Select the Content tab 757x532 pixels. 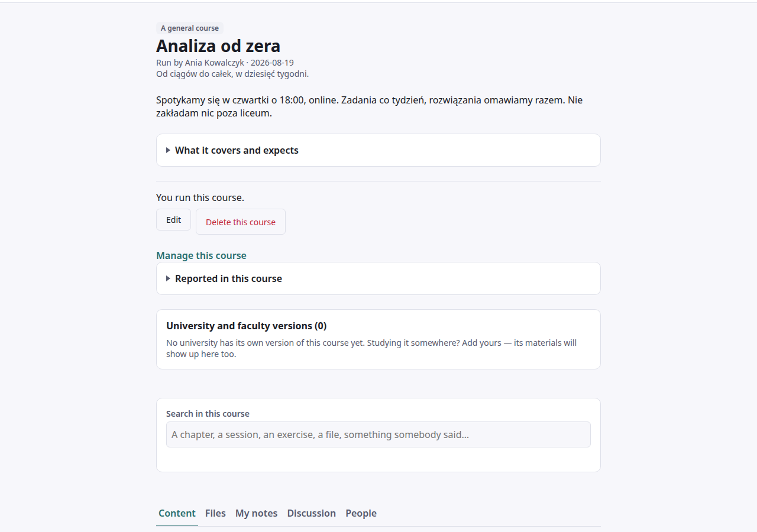[177, 513]
